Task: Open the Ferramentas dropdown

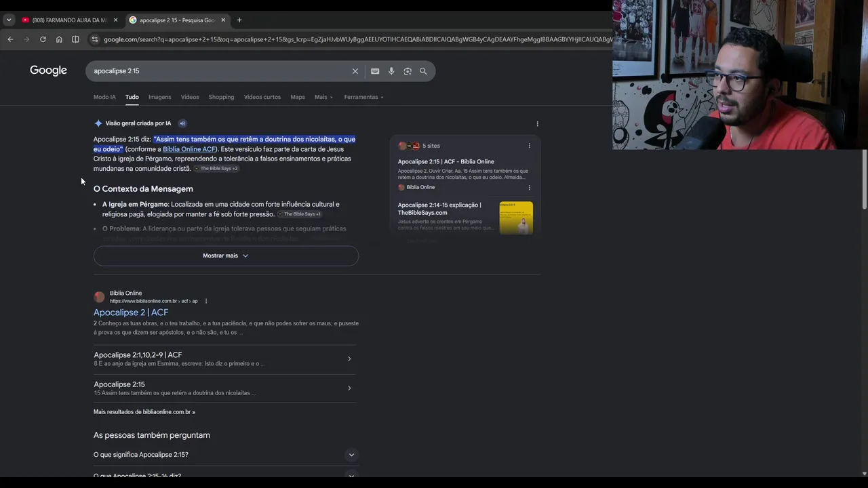Action: click(363, 97)
